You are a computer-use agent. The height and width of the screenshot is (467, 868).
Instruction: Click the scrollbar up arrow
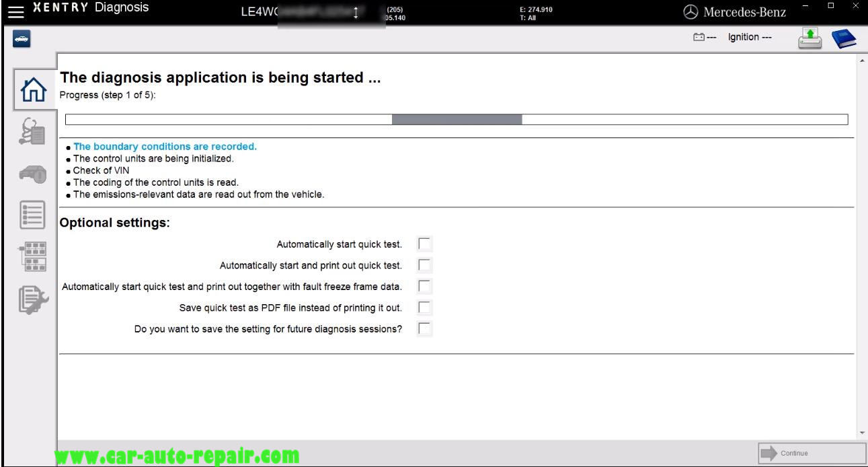click(x=863, y=59)
